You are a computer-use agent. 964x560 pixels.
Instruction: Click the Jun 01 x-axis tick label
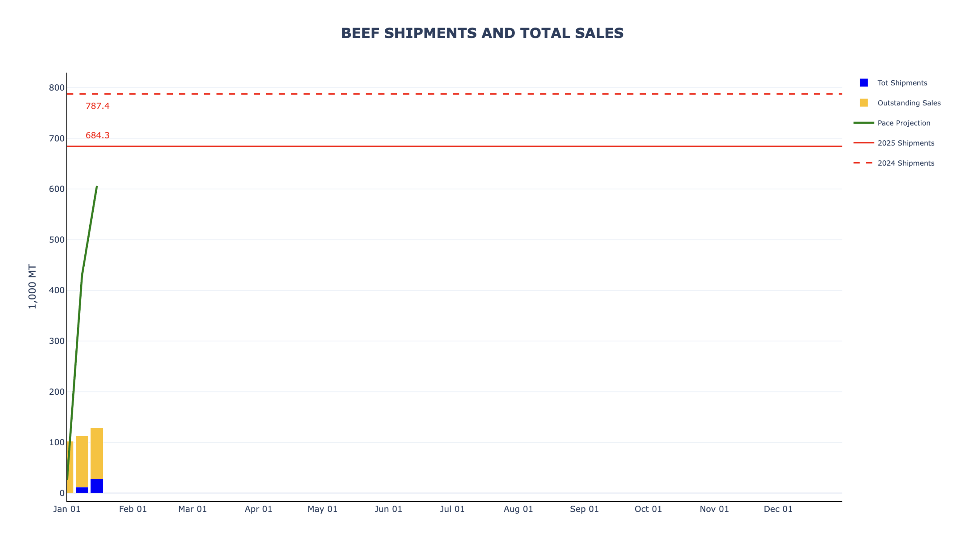pyautogui.click(x=388, y=509)
